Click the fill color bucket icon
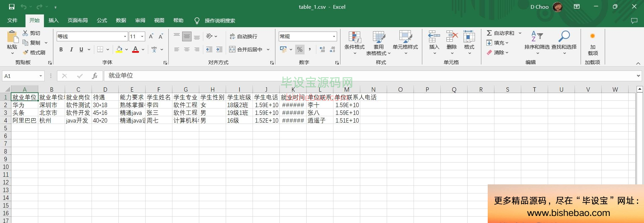The width and height of the screenshot is (644, 223). click(119, 49)
